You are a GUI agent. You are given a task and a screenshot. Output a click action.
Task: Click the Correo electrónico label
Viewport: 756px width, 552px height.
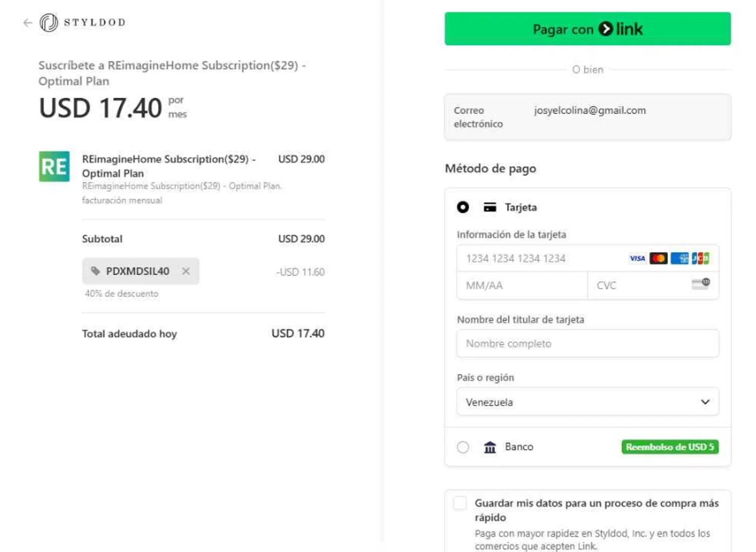pos(478,117)
